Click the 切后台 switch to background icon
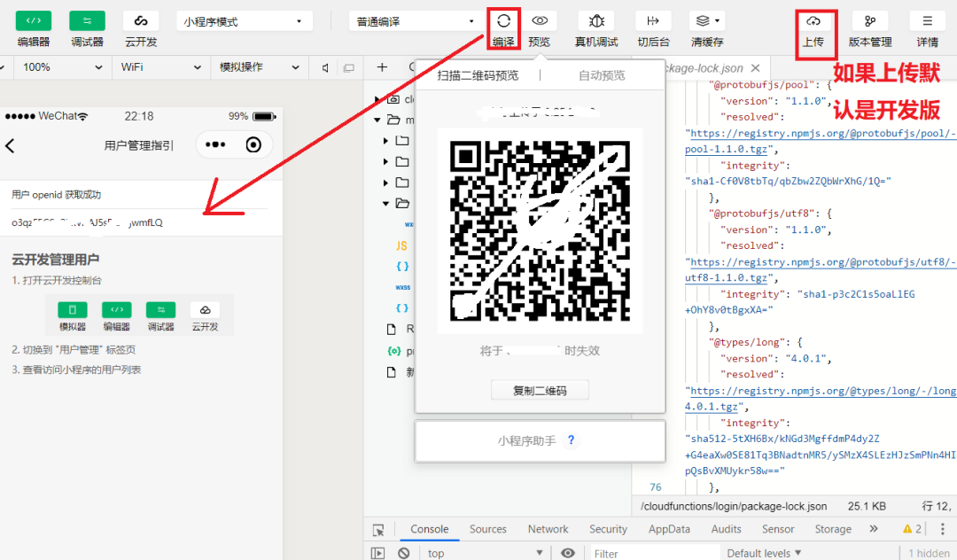The height and width of the screenshot is (560, 957). 653,20
